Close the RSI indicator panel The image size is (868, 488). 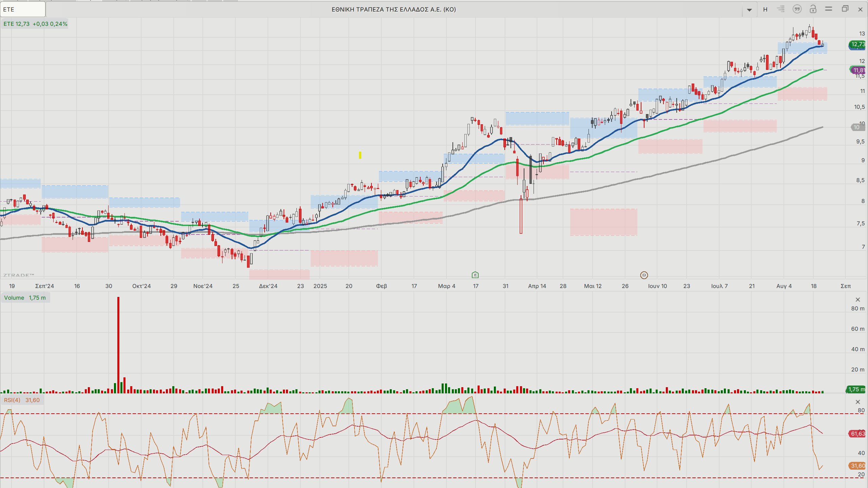pos(857,402)
